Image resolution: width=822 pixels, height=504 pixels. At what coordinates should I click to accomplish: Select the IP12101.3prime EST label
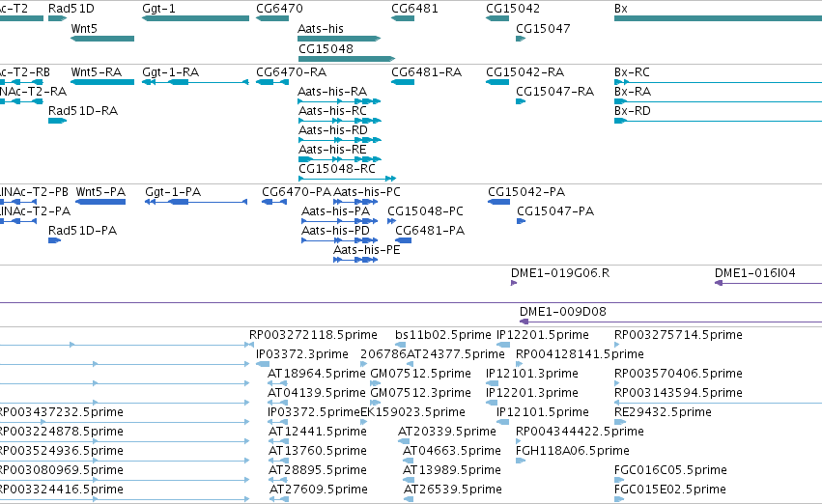(x=532, y=374)
